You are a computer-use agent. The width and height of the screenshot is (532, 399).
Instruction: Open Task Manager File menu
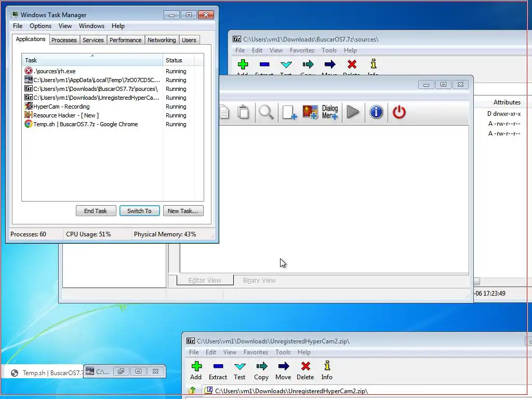tap(18, 26)
